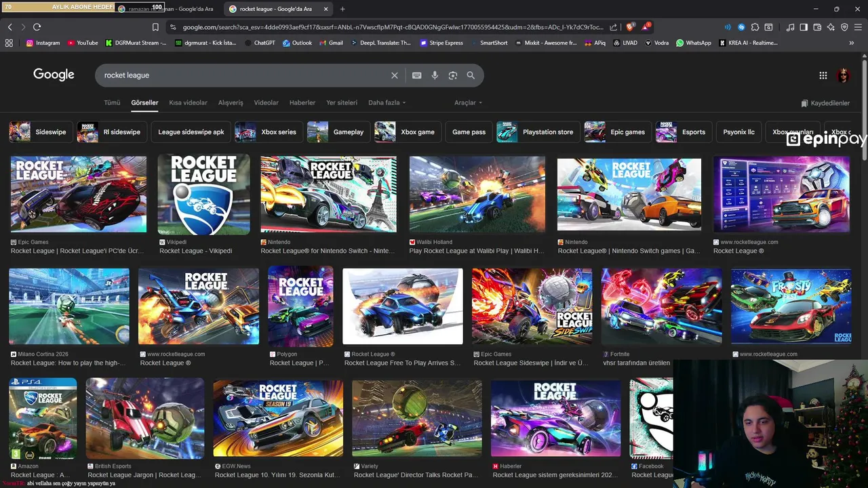Open the EGW.News Season 19 image

pos(278,418)
